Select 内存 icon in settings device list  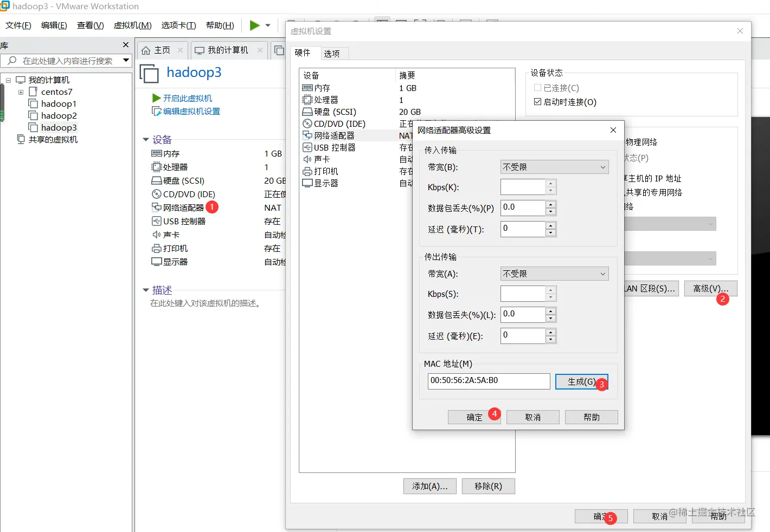point(307,88)
